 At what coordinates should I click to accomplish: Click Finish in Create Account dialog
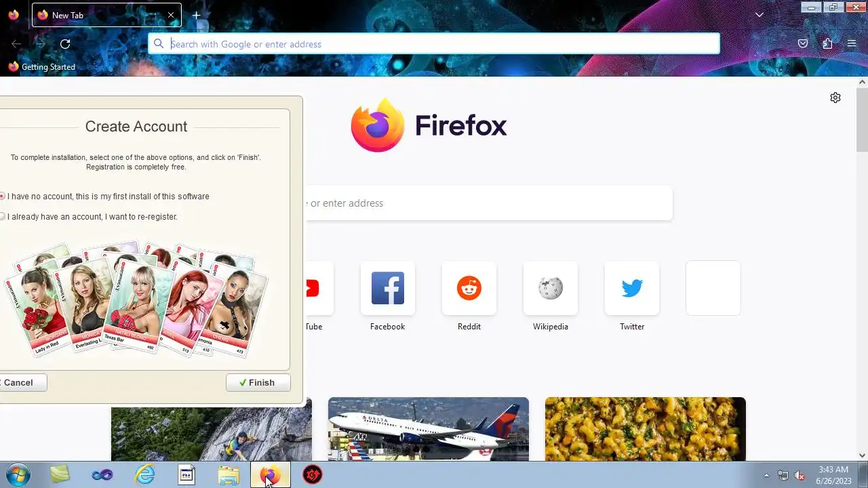click(x=258, y=383)
